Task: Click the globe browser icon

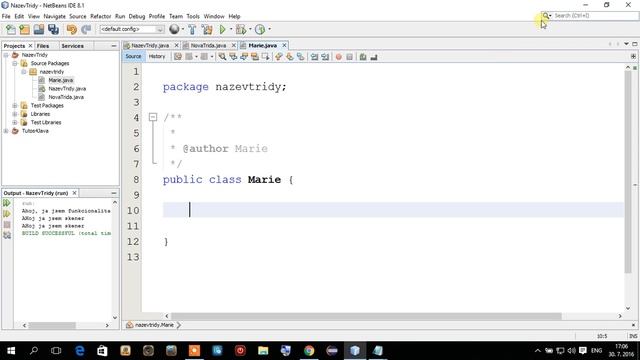Action: tap(174, 29)
